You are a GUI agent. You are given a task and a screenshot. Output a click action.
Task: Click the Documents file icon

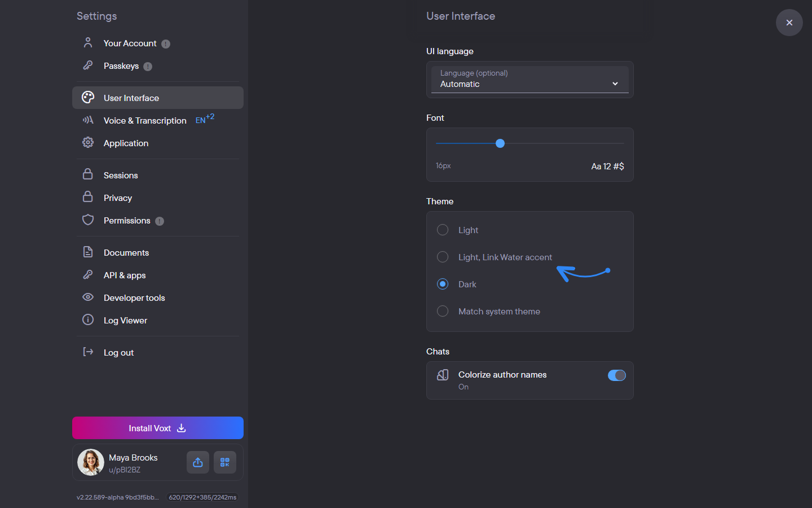click(x=88, y=252)
